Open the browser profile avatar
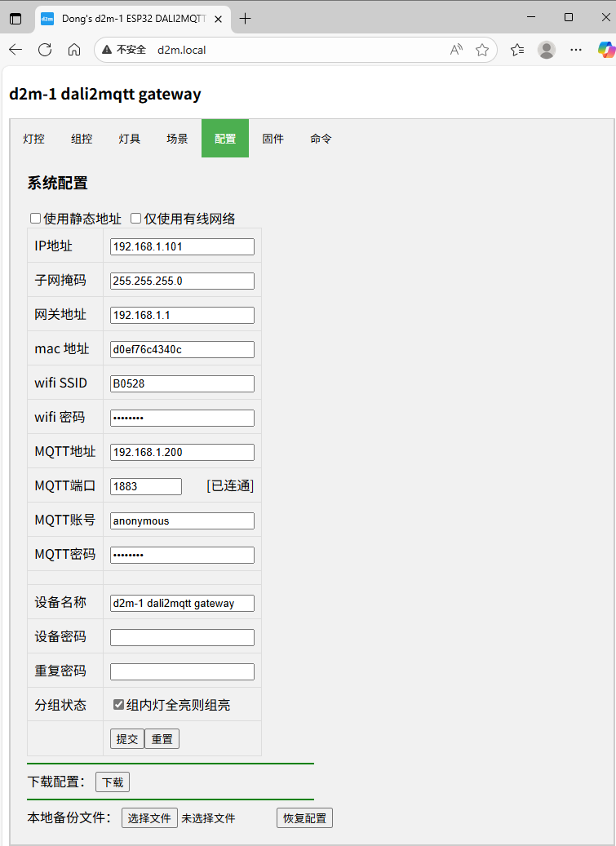Screen dimensions: 616x846 click(x=547, y=50)
